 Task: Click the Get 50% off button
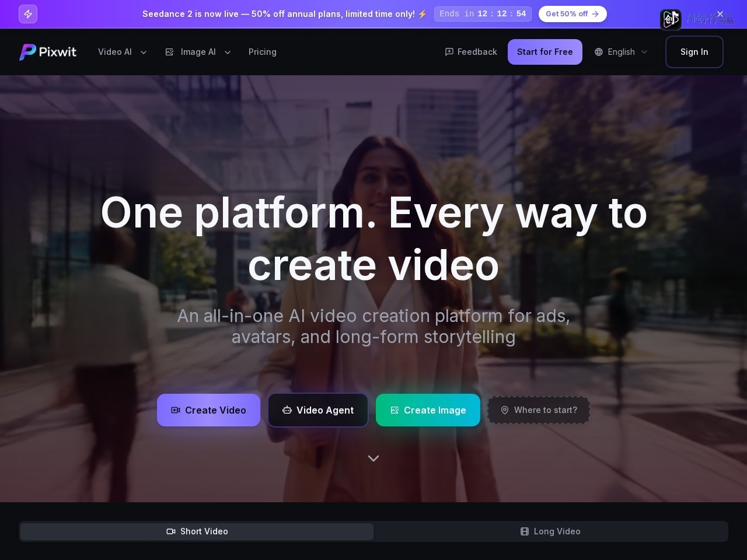pyautogui.click(x=573, y=14)
